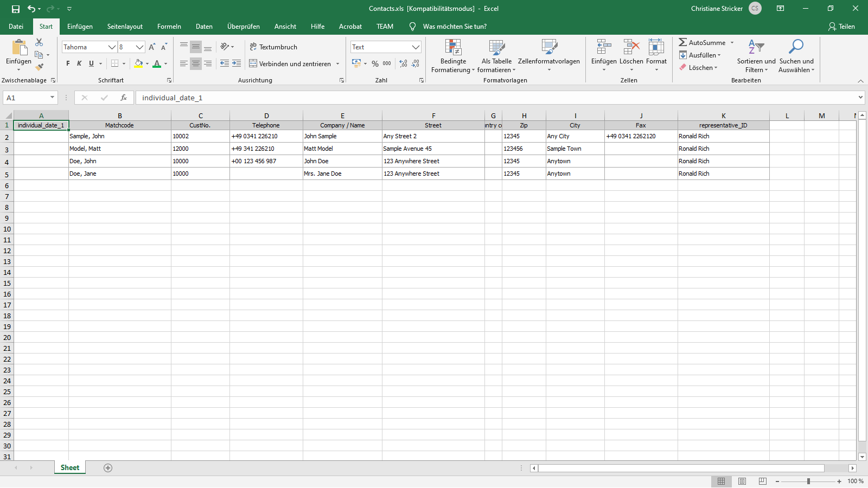The image size is (868, 488).
Task: Add a new sheet with plus icon
Action: [x=108, y=468]
